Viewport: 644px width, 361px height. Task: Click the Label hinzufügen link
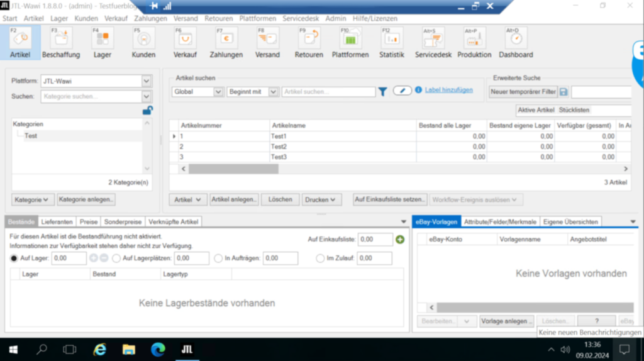tap(448, 90)
